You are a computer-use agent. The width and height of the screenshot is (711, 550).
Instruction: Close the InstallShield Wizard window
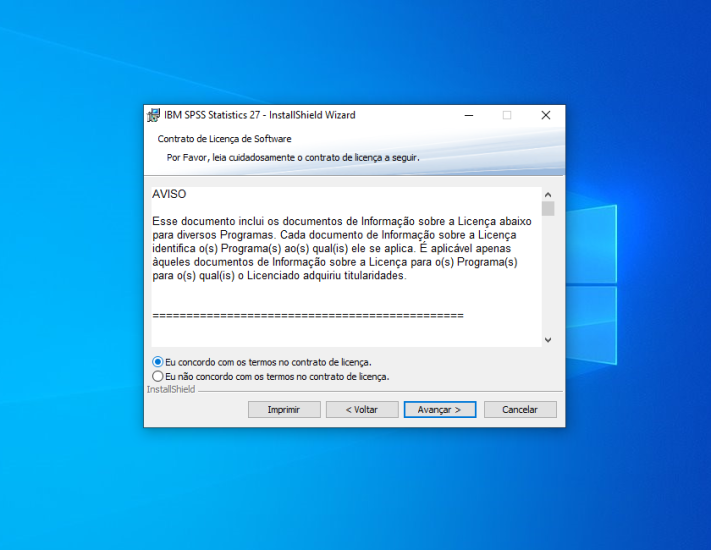[546, 115]
